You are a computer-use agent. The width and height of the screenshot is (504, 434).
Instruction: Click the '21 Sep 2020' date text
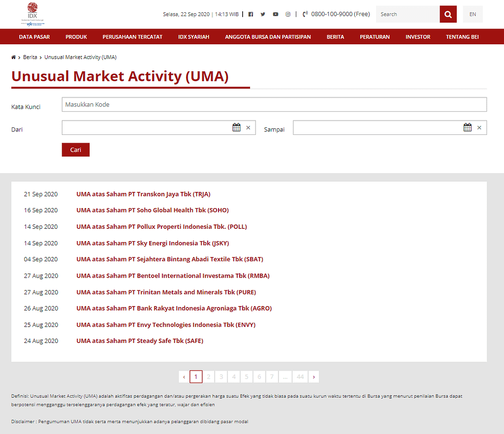pyautogui.click(x=41, y=194)
